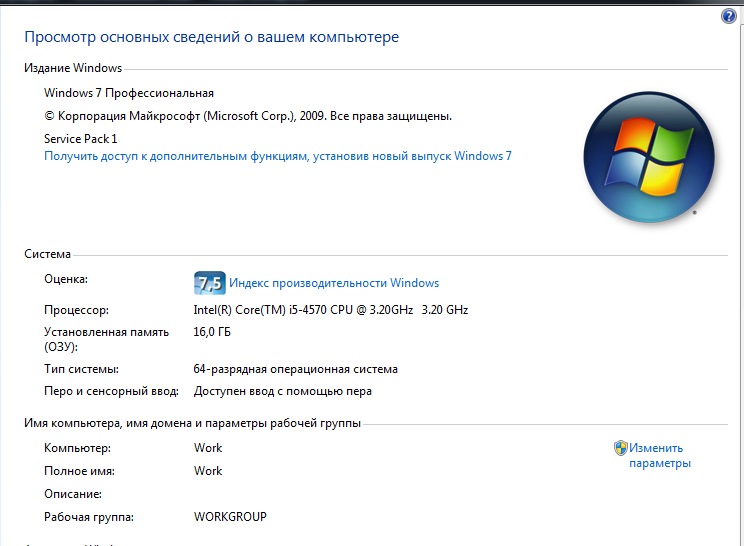The width and height of the screenshot is (744, 546).
Task: Open Индекс производительности Windows link
Action: (334, 283)
